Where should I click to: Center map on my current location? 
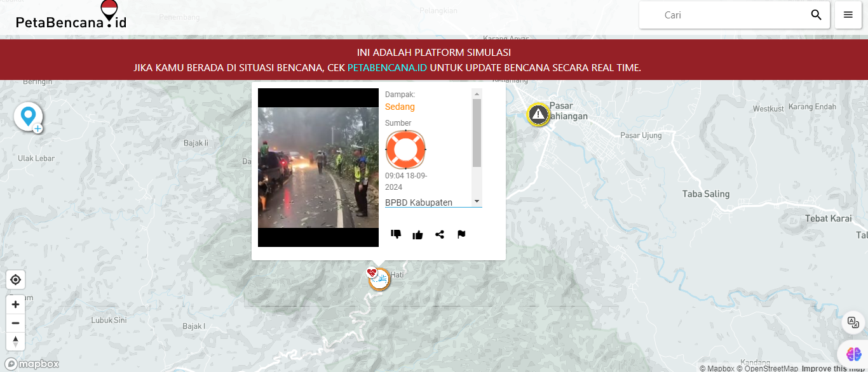(16, 279)
